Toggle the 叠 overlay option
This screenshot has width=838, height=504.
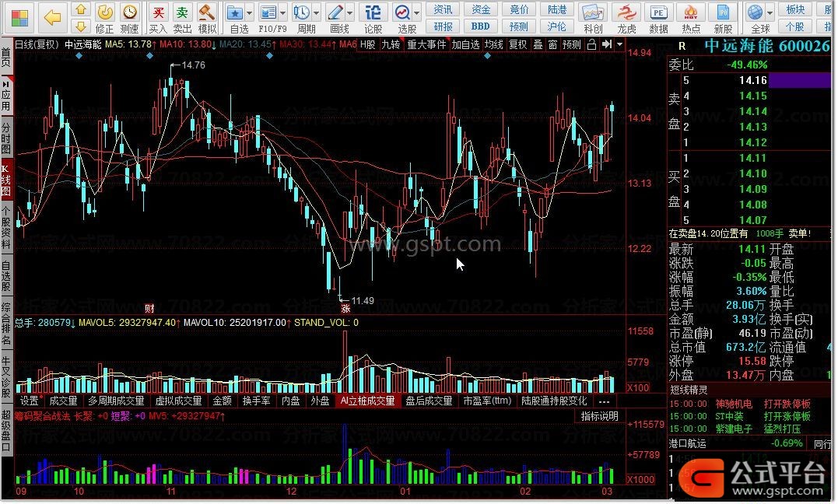pyautogui.click(x=538, y=44)
